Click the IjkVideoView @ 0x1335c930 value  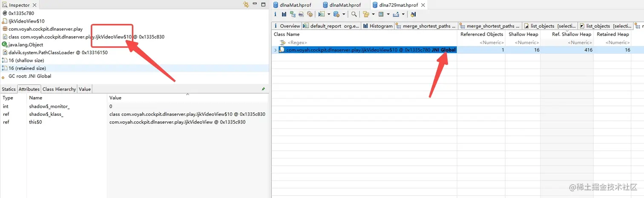click(177, 122)
